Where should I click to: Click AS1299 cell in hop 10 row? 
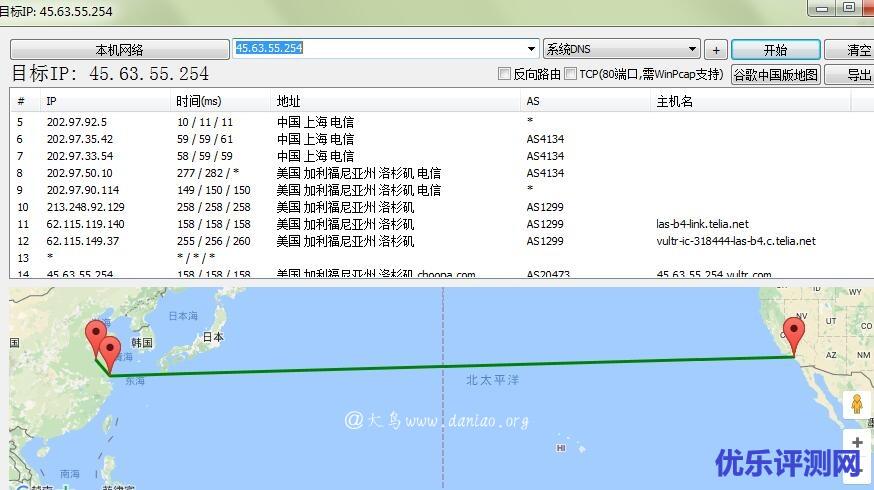point(545,207)
